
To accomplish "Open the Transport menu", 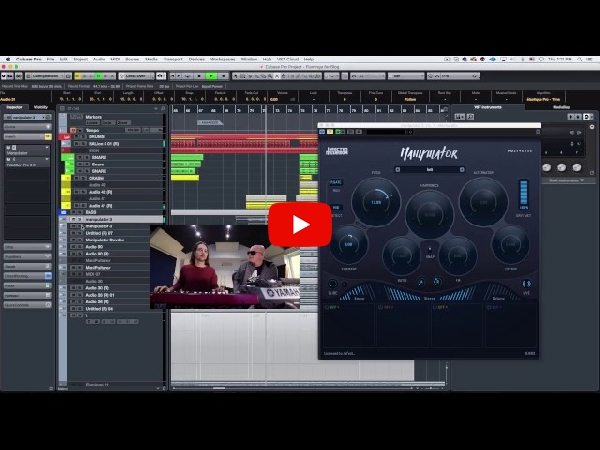I will tap(173, 59).
